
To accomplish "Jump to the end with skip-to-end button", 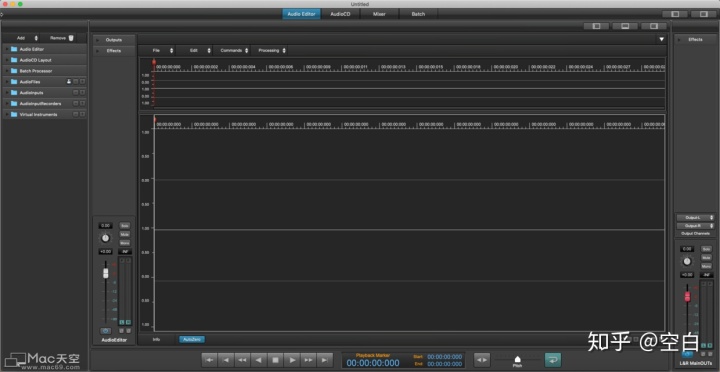I will coord(325,360).
